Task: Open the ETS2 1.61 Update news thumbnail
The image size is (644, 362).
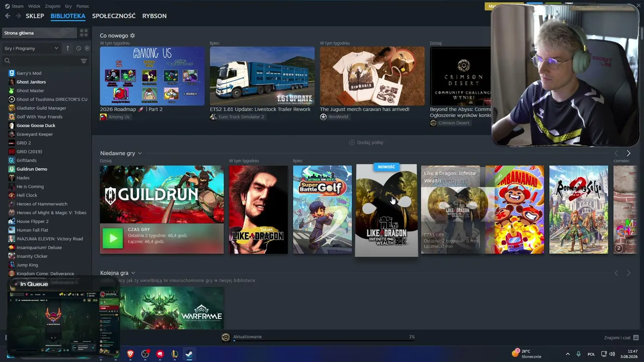Action: click(262, 76)
